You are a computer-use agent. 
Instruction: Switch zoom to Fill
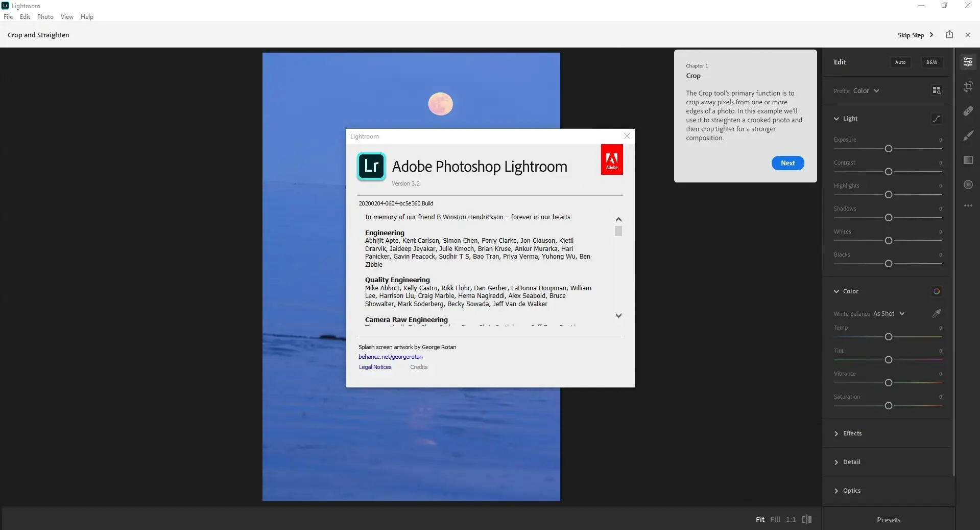coord(775,519)
